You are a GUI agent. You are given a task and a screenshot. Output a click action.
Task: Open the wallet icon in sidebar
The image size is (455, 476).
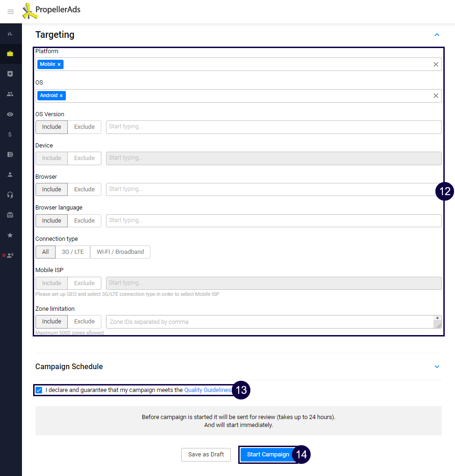click(10, 154)
